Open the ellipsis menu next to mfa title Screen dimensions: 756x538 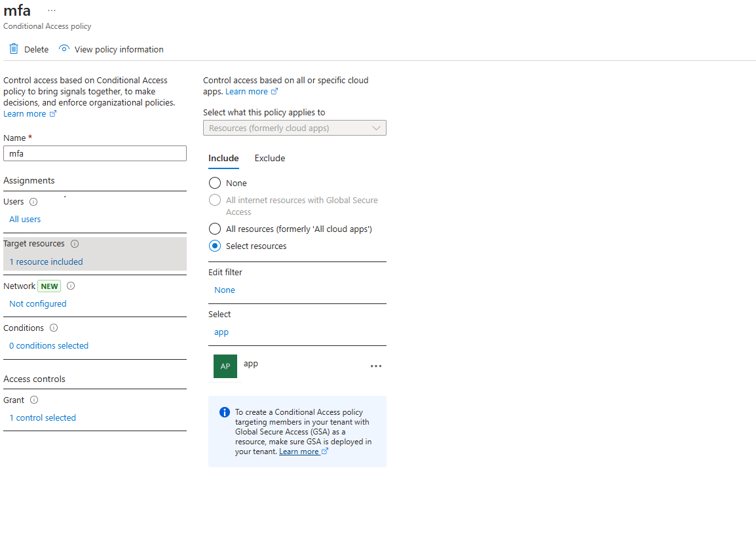[52, 10]
